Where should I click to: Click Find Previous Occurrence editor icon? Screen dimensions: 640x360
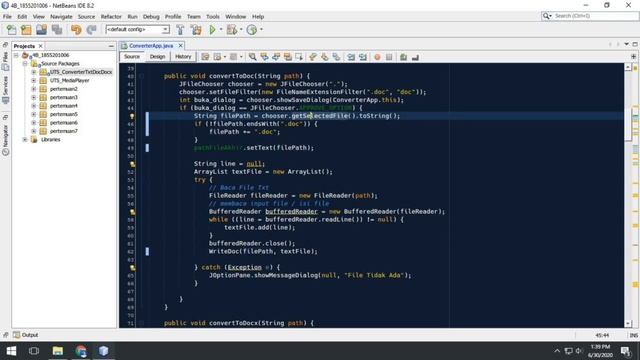264,57
